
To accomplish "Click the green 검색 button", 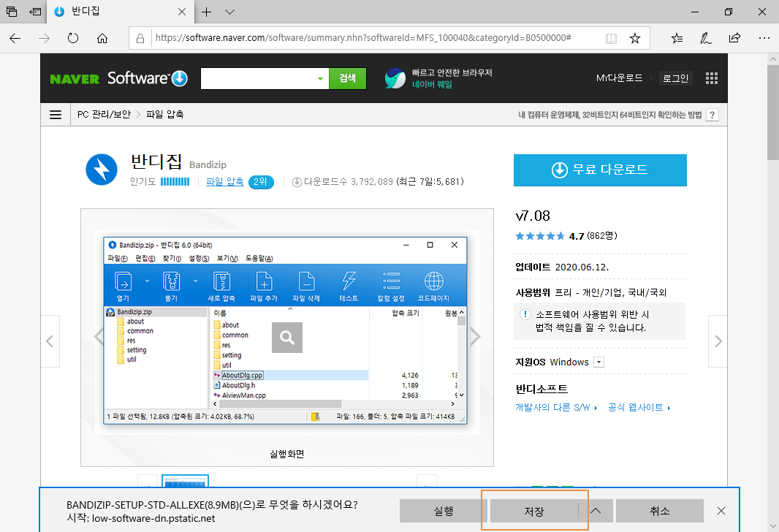I will (x=347, y=78).
